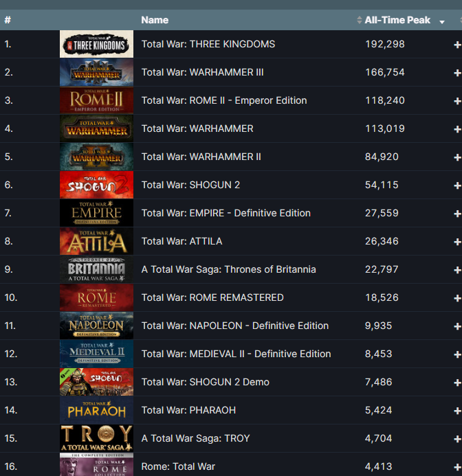The height and width of the screenshot is (476, 462).
Task: Select the 166,754 peak value
Action: point(385,73)
